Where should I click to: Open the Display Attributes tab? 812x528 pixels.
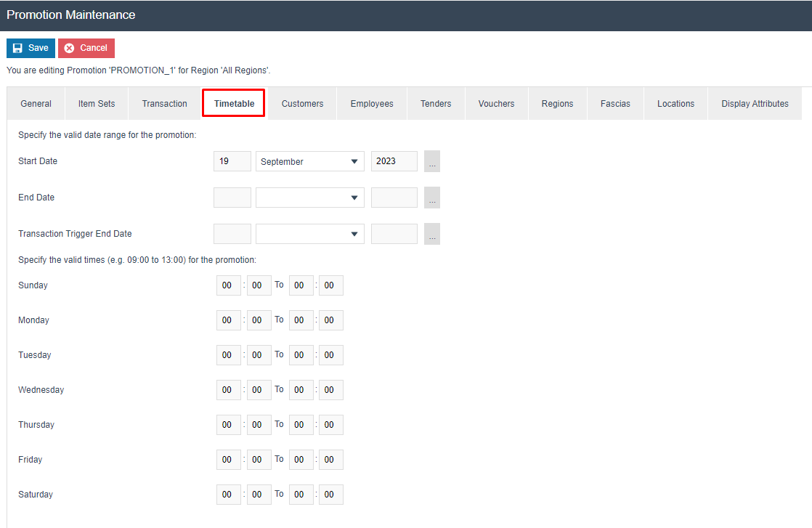tap(755, 104)
